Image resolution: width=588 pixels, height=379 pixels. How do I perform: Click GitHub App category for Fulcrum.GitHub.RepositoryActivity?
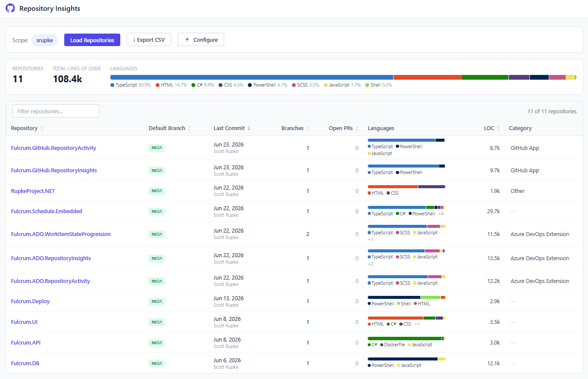[525, 148]
